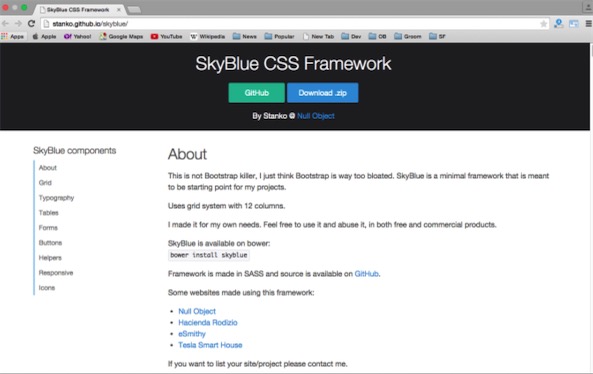Viewport: 593px width, 374px height.
Task: Click the browser forward arrow
Action: click(18, 23)
